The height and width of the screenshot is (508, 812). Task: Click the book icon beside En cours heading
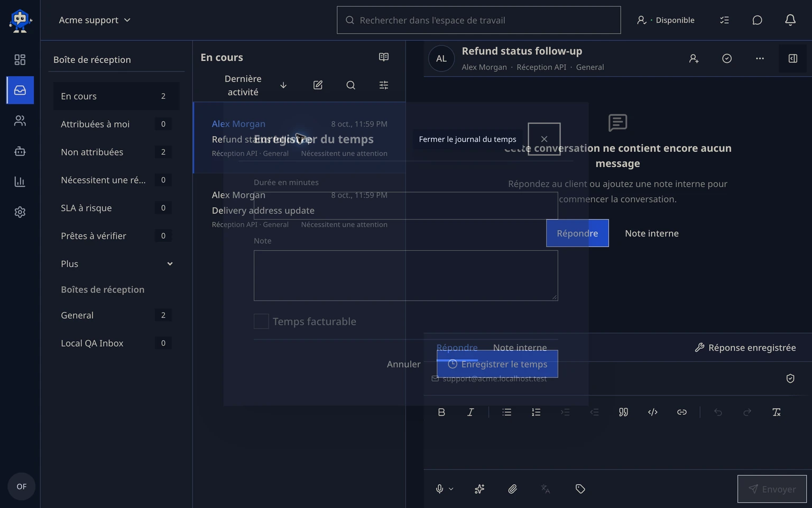384,57
